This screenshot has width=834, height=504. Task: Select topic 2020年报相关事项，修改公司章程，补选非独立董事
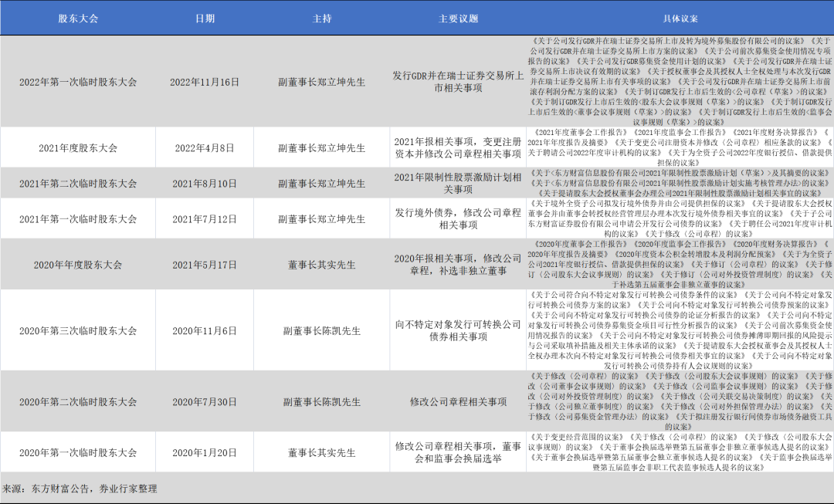(x=458, y=264)
